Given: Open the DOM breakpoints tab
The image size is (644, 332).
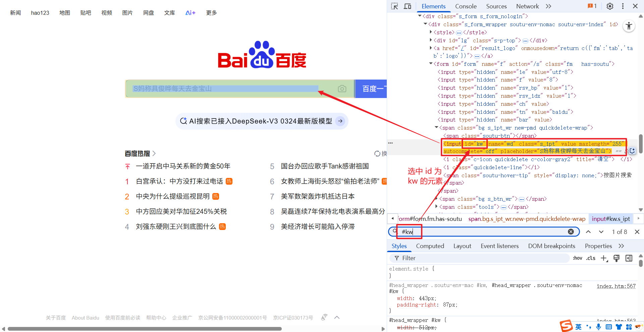Looking at the screenshot, I should click(551, 246).
